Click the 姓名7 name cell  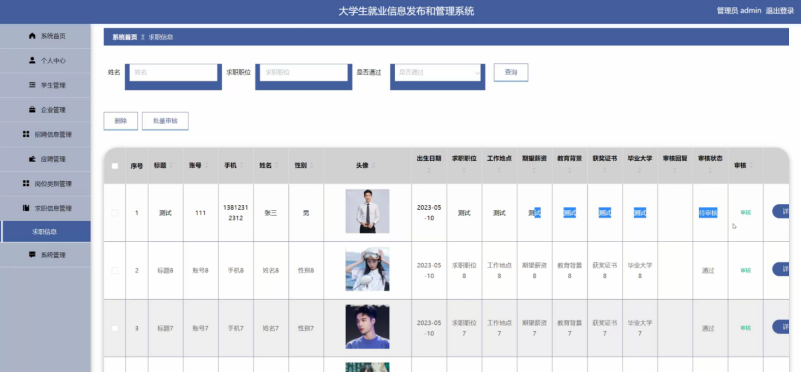[x=271, y=329]
